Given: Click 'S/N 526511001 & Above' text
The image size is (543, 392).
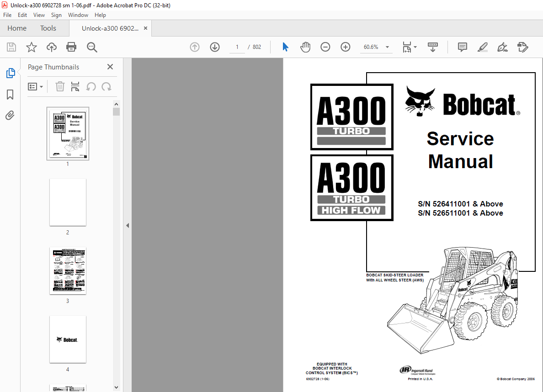Looking at the screenshot, I should point(460,213).
